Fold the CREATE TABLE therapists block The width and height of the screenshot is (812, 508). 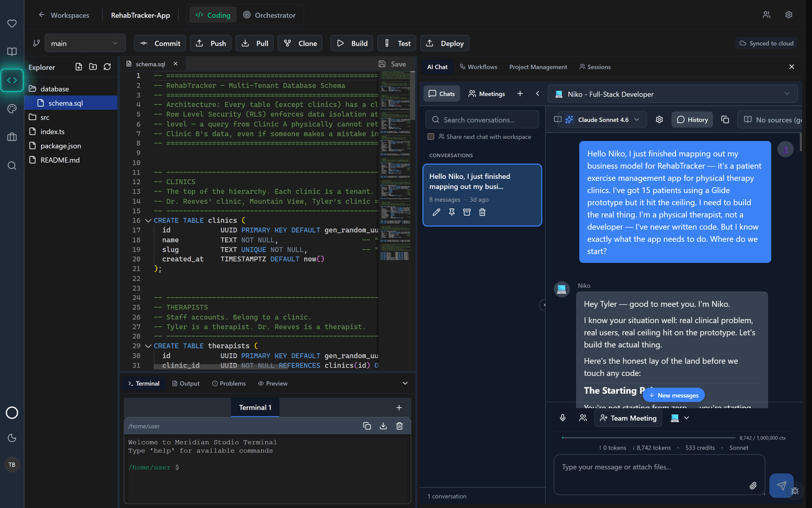coord(148,346)
